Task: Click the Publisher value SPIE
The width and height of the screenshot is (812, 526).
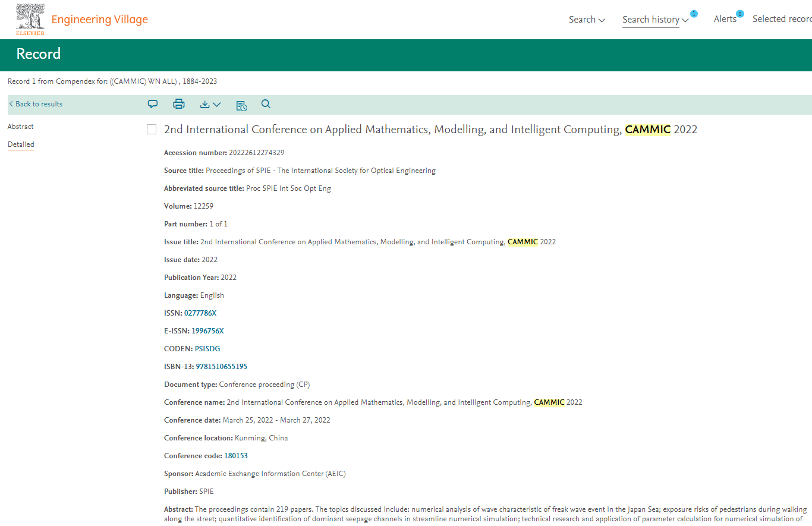Action: (x=206, y=492)
